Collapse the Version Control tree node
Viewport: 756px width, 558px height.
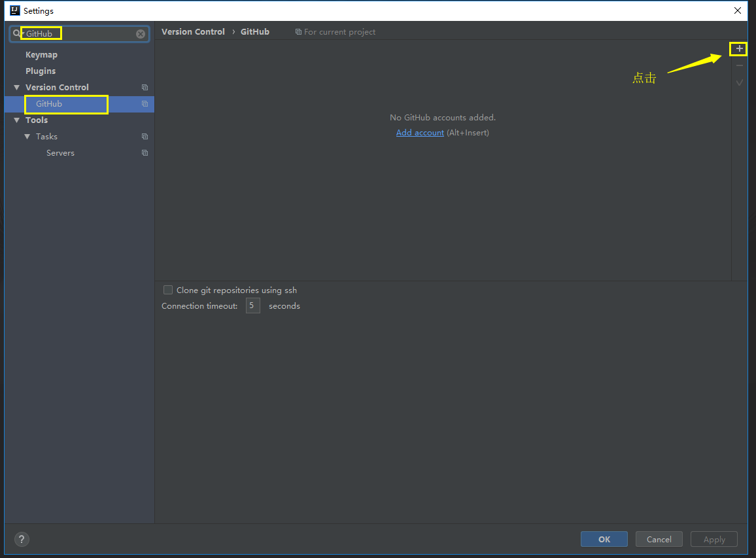coord(17,87)
